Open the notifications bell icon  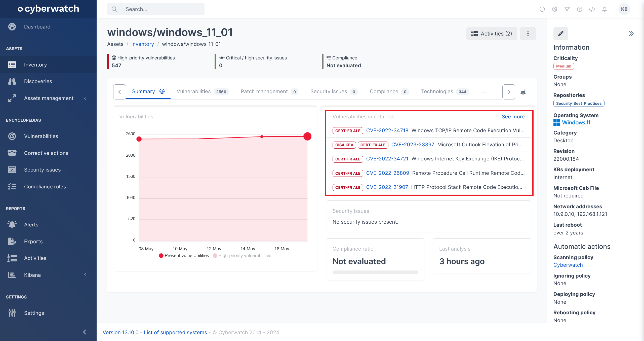click(x=605, y=9)
